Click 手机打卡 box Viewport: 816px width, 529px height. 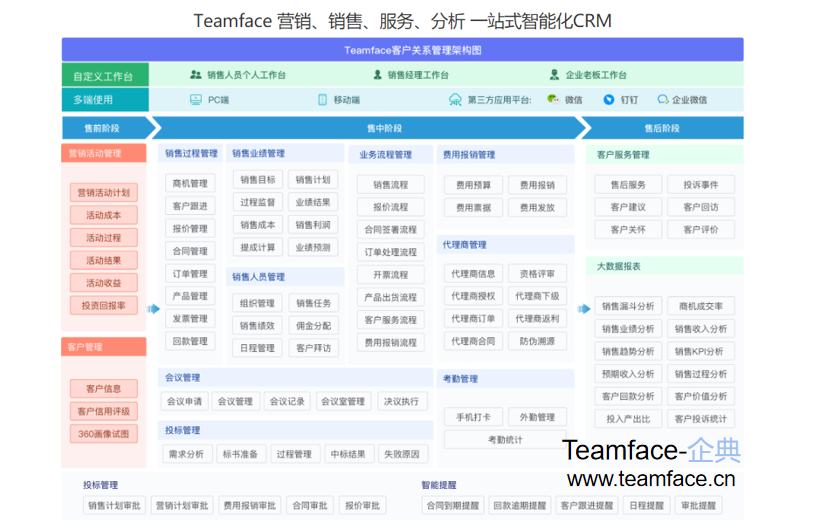tap(474, 417)
